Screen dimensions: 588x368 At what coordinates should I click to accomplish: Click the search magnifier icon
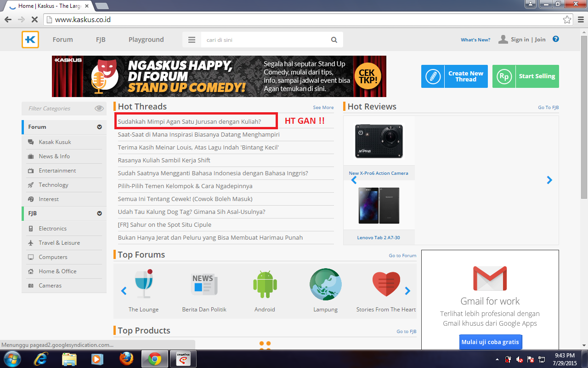coord(334,40)
